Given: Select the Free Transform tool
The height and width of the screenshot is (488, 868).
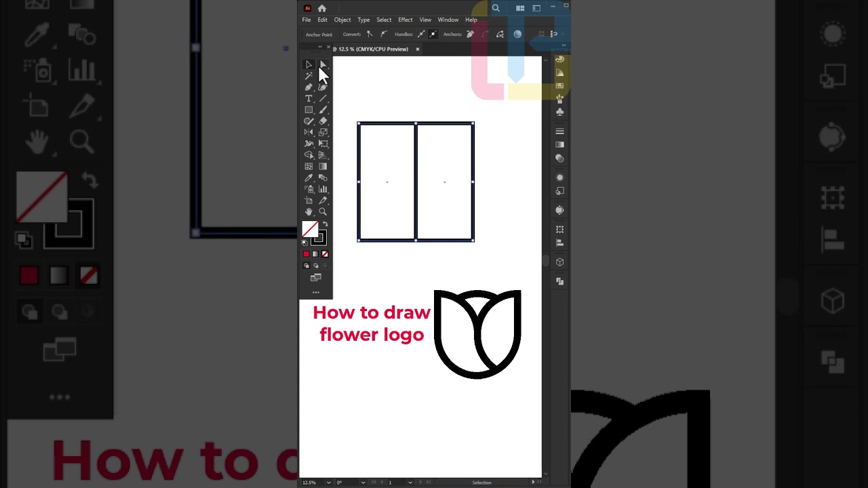Looking at the screenshot, I should click(323, 144).
